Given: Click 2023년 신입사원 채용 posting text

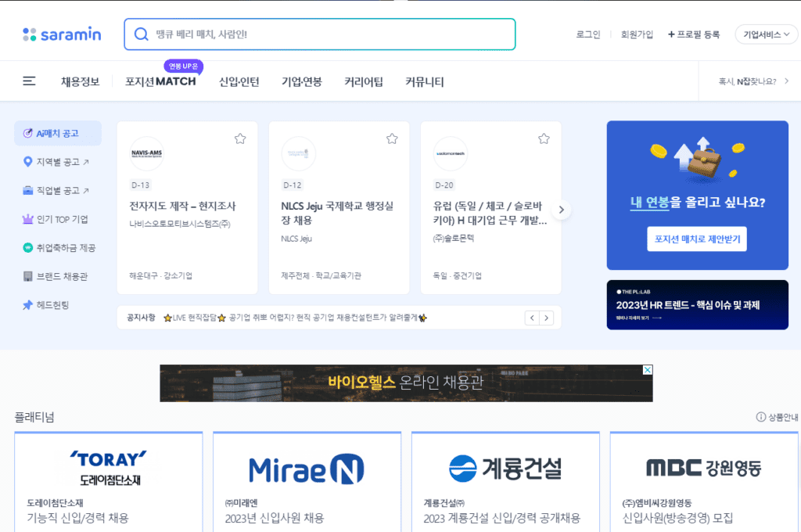Looking at the screenshot, I should (275, 518).
